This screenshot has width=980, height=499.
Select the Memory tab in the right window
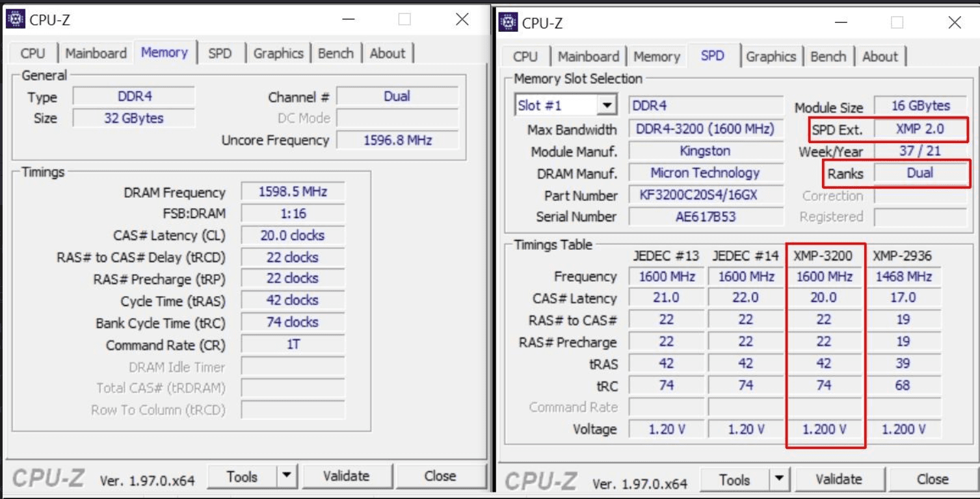(x=657, y=57)
